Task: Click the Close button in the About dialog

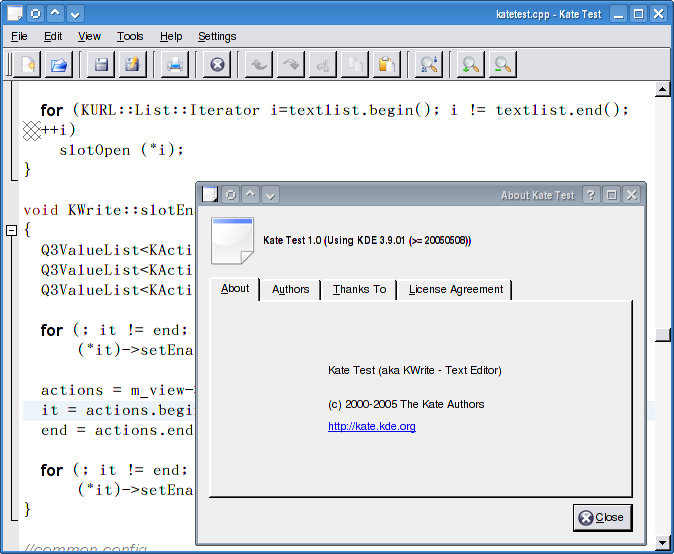Action: [x=603, y=517]
